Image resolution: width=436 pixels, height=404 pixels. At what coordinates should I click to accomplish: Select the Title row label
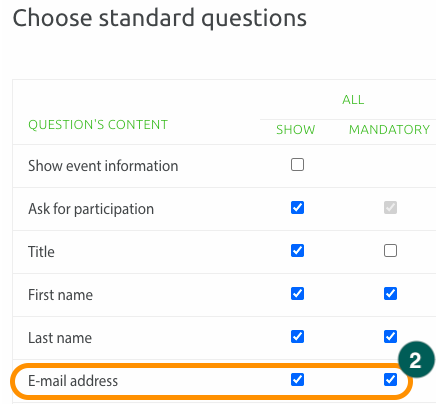[41, 252]
